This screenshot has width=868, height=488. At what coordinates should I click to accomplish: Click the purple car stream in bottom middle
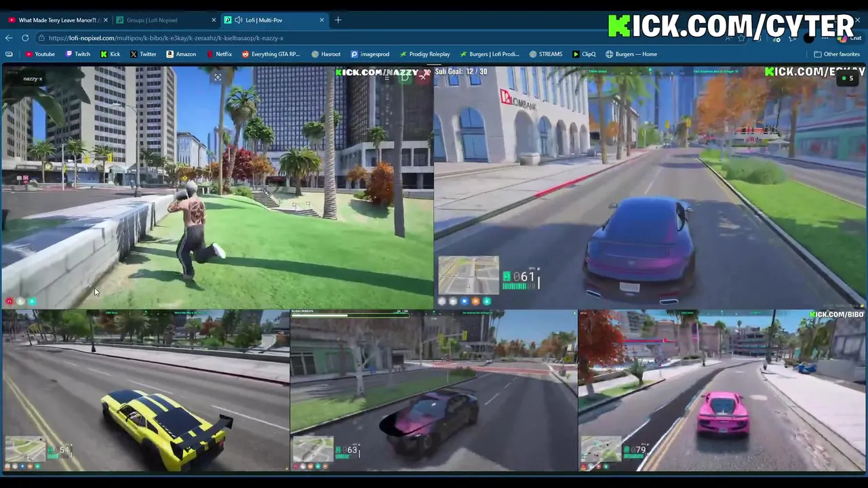coord(433,390)
